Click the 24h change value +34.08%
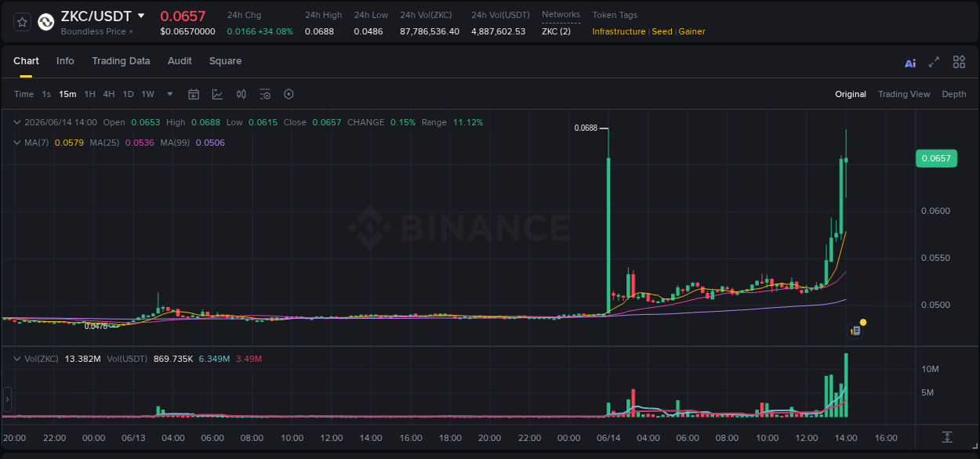The height and width of the screenshot is (459, 980). (x=275, y=31)
